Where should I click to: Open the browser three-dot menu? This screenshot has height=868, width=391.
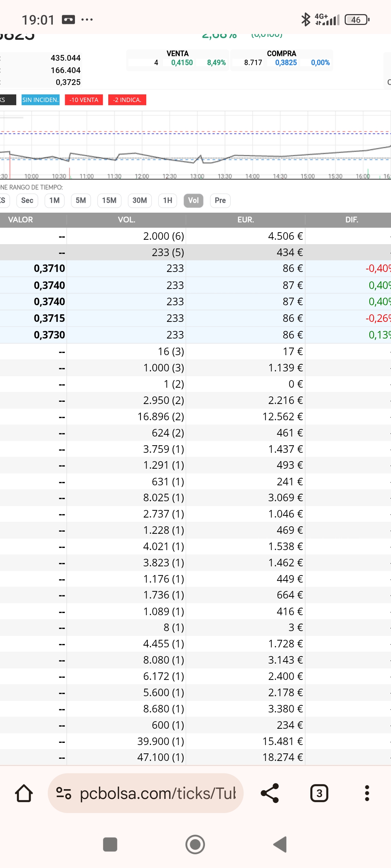[x=367, y=793]
